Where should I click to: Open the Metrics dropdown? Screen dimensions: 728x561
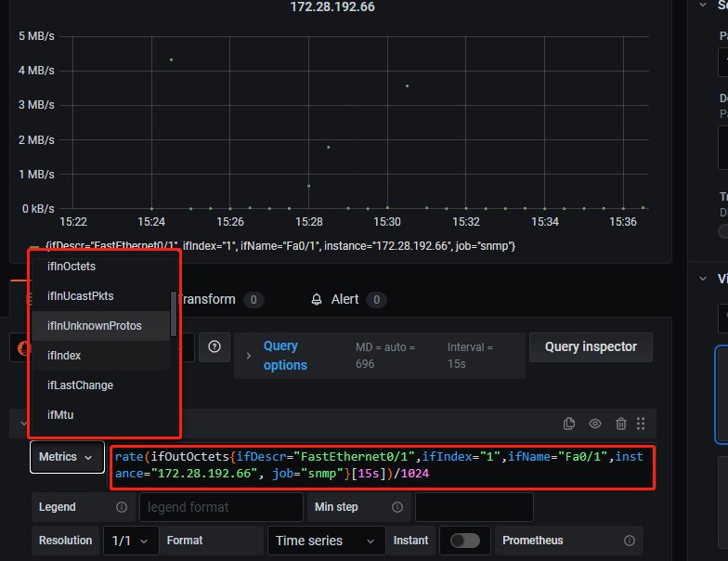[67, 457]
